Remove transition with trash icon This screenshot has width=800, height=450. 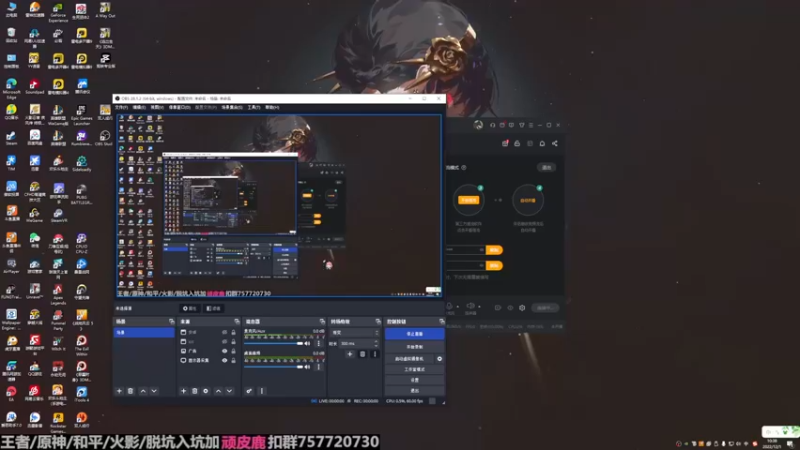coord(362,354)
